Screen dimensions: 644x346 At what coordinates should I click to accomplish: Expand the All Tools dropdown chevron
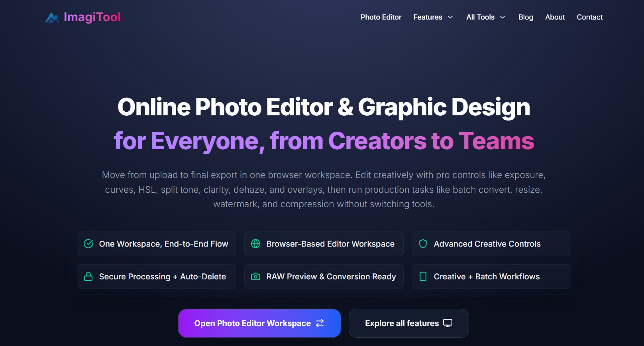click(503, 17)
